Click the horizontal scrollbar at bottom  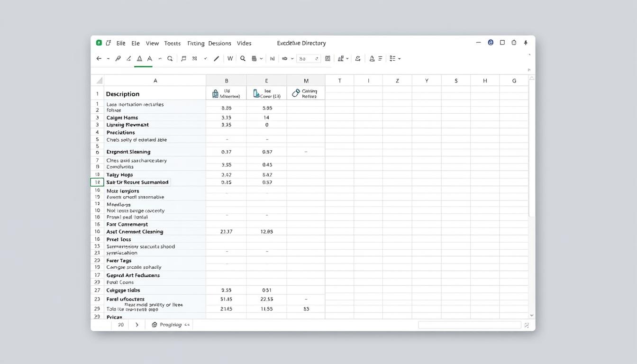click(x=469, y=325)
